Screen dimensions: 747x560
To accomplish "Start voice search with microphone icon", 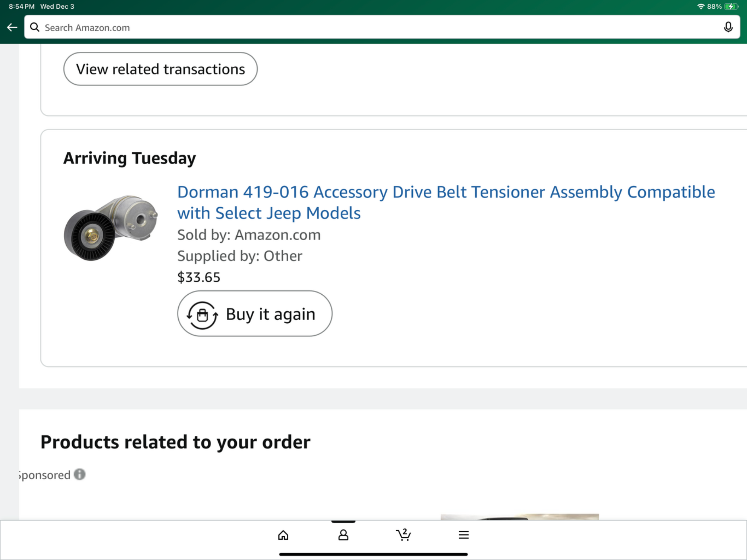I will click(728, 27).
